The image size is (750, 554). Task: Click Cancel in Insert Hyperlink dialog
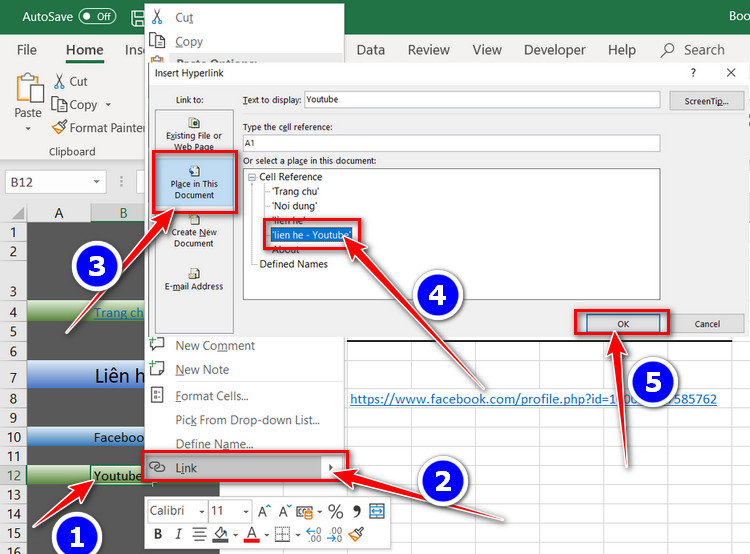[707, 324]
